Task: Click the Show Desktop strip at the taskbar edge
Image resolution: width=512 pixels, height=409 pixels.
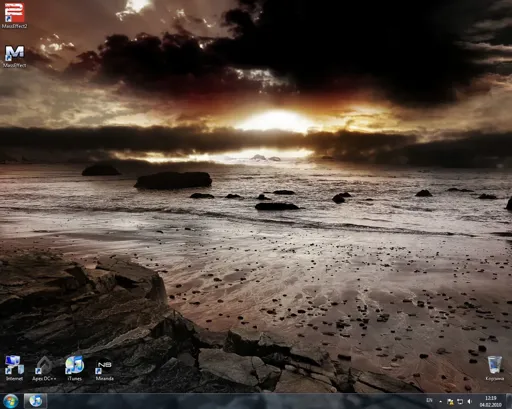Action: coord(509,401)
